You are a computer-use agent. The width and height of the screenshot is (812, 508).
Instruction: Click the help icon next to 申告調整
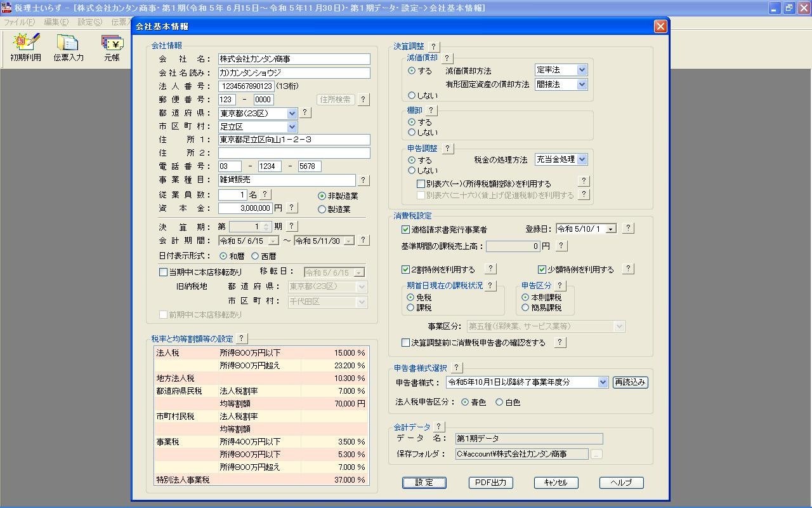[447, 148]
